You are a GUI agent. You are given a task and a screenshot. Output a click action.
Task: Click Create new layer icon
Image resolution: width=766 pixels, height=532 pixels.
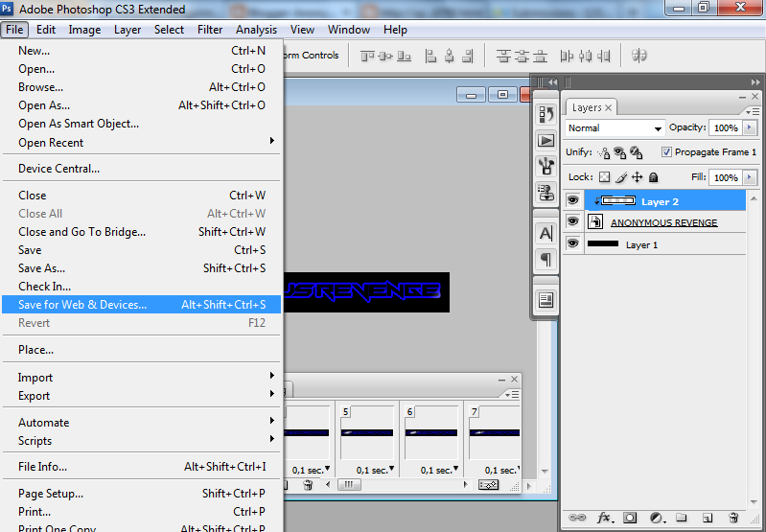tap(707, 518)
